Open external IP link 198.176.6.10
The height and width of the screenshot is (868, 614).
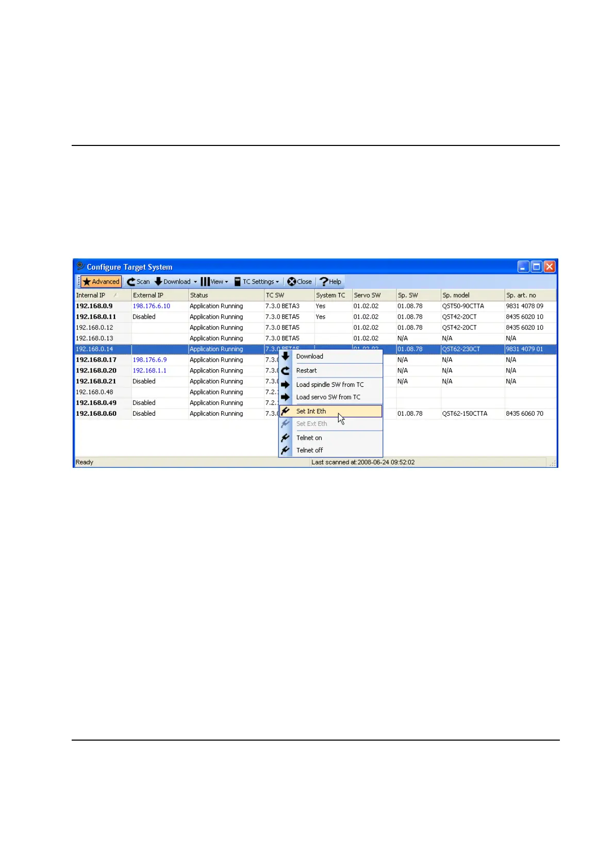[152, 306]
